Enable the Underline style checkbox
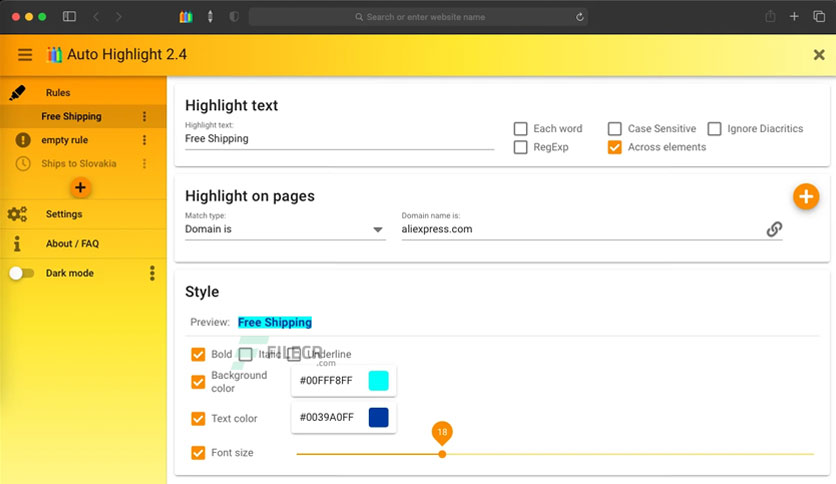Viewport: 836px width, 484px height. (x=294, y=354)
